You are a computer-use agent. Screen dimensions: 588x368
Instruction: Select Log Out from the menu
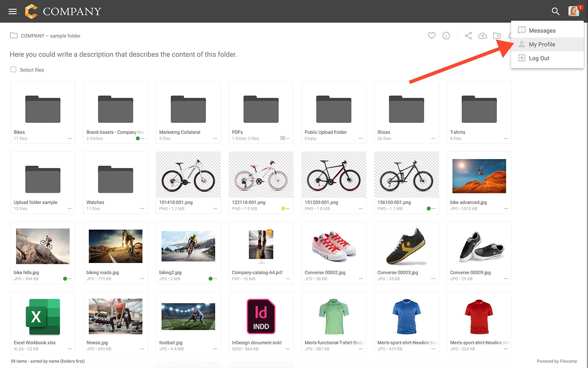tap(547, 58)
